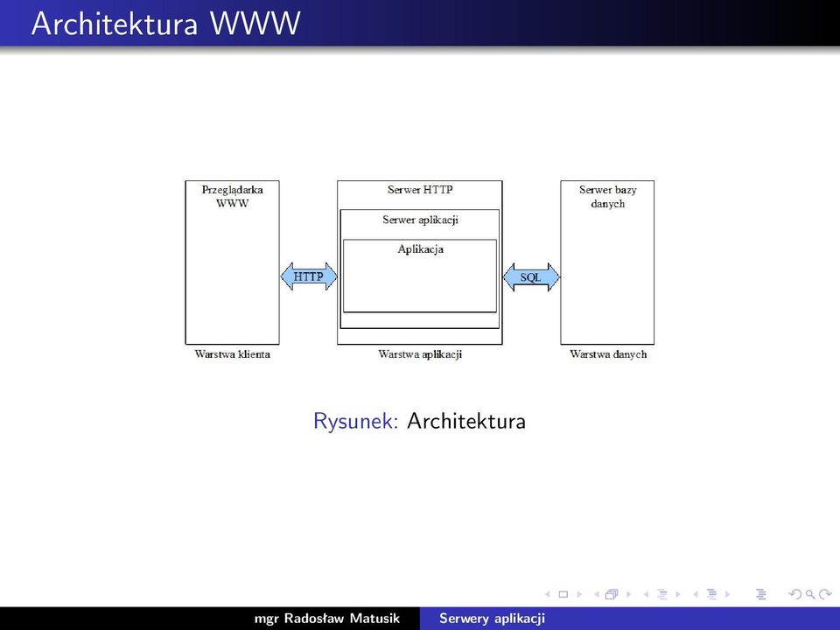840x630 pixels.
Task: Click the magnifier search icon
Action: point(810,594)
